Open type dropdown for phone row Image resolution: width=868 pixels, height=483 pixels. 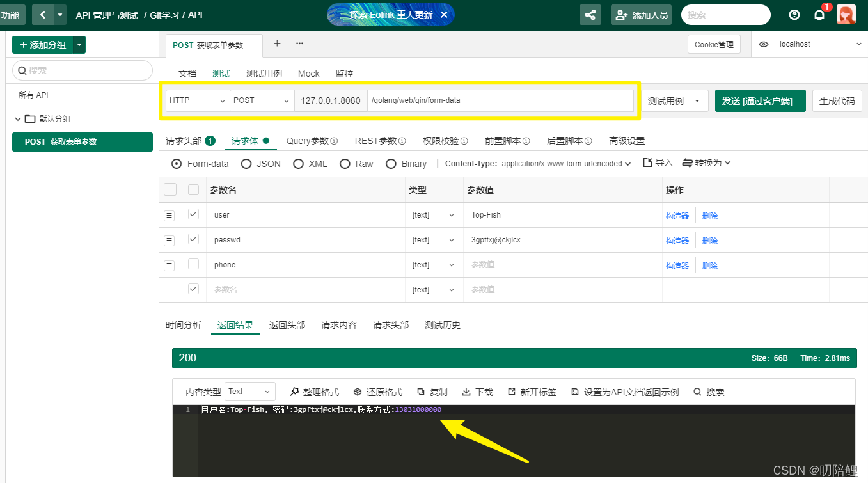(433, 265)
